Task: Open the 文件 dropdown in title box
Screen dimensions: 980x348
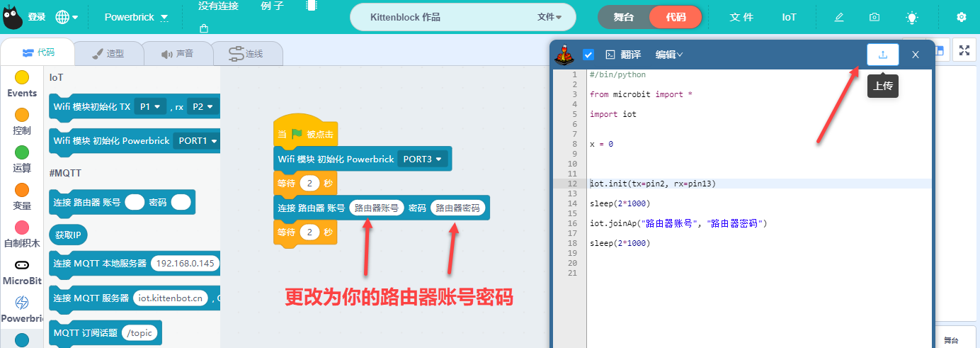Action: point(549,17)
